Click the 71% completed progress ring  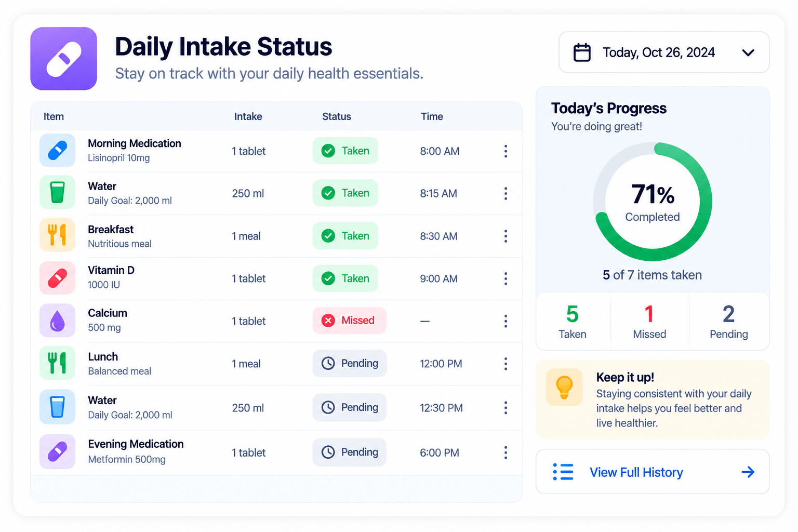click(x=653, y=202)
